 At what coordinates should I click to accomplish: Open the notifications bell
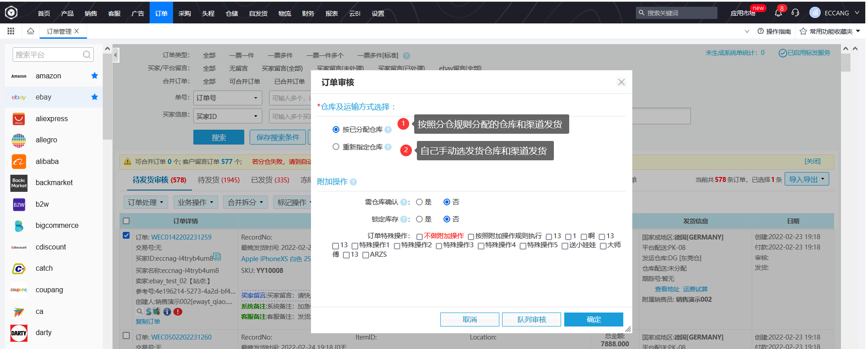point(778,13)
